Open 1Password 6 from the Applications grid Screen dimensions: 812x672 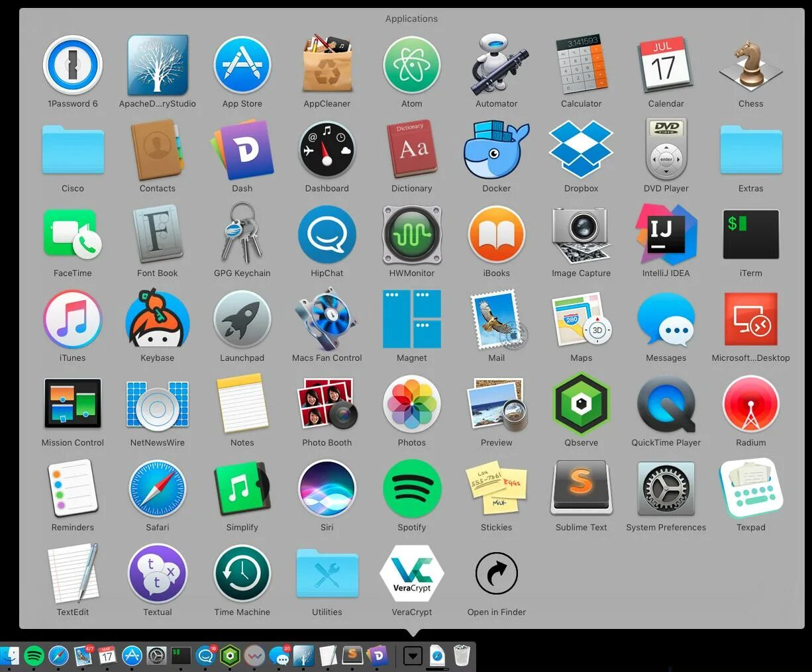[73, 66]
